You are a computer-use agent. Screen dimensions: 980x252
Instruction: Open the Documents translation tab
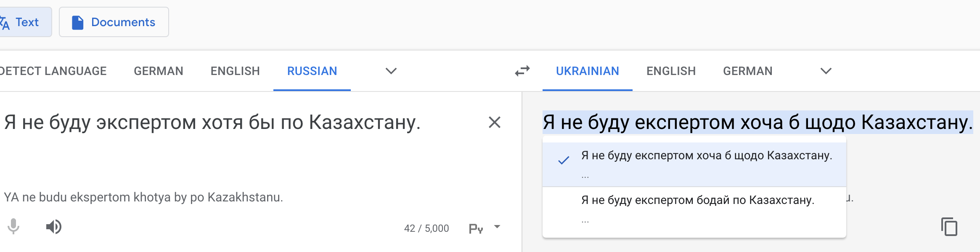tap(114, 22)
